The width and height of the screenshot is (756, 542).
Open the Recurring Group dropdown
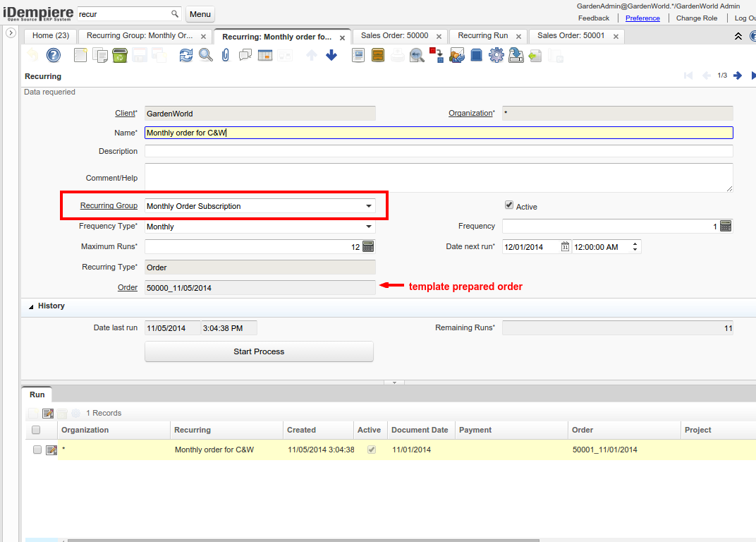coord(368,206)
